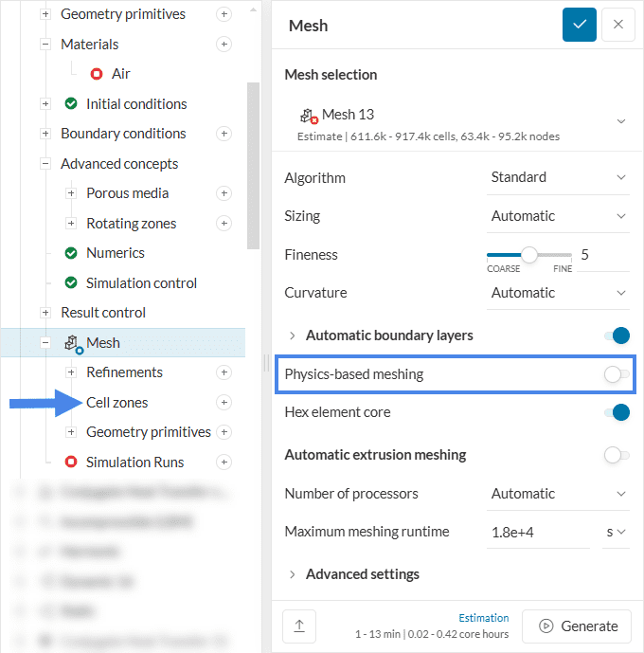Add a Cell zones entry with plus icon
The height and width of the screenshot is (653, 644).
[224, 403]
